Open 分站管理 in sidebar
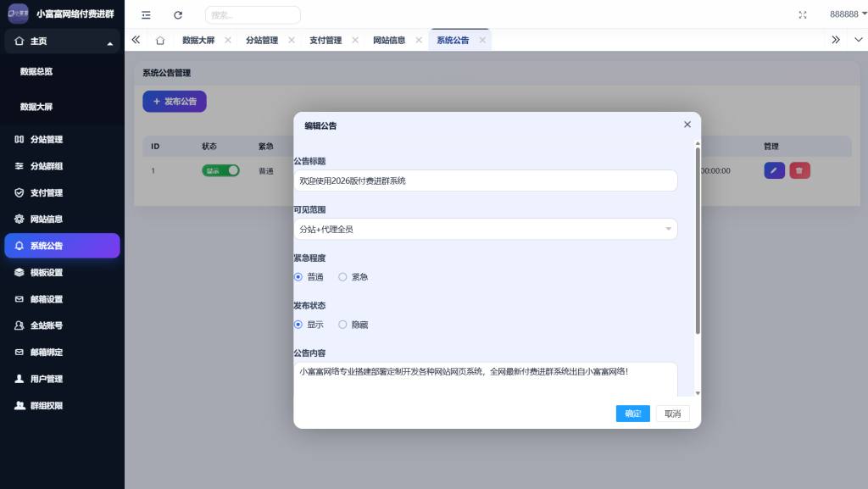The height and width of the screenshot is (489, 868). click(62, 139)
